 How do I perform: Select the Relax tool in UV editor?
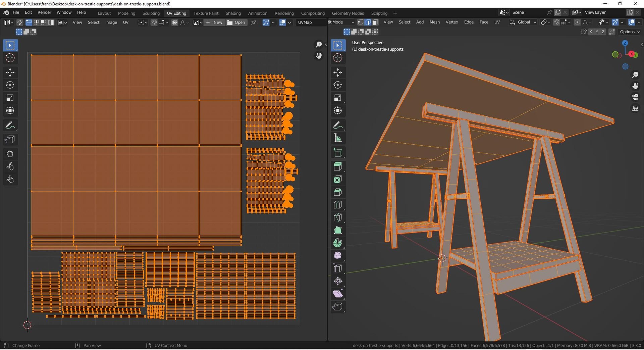point(10,167)
